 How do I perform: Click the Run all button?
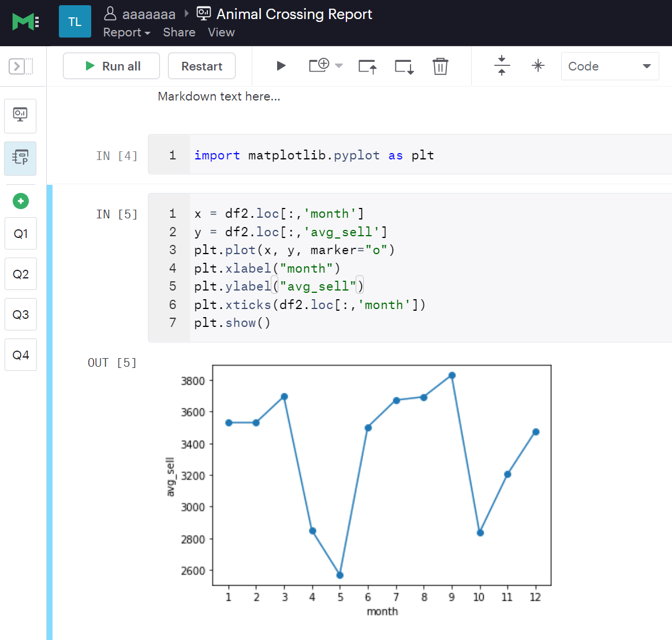point(111,66)
